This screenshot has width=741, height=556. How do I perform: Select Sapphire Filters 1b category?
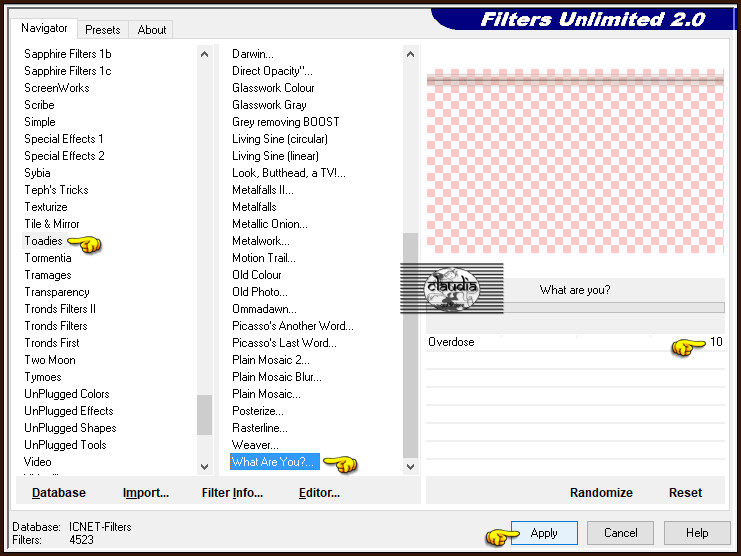click(68, 54)
